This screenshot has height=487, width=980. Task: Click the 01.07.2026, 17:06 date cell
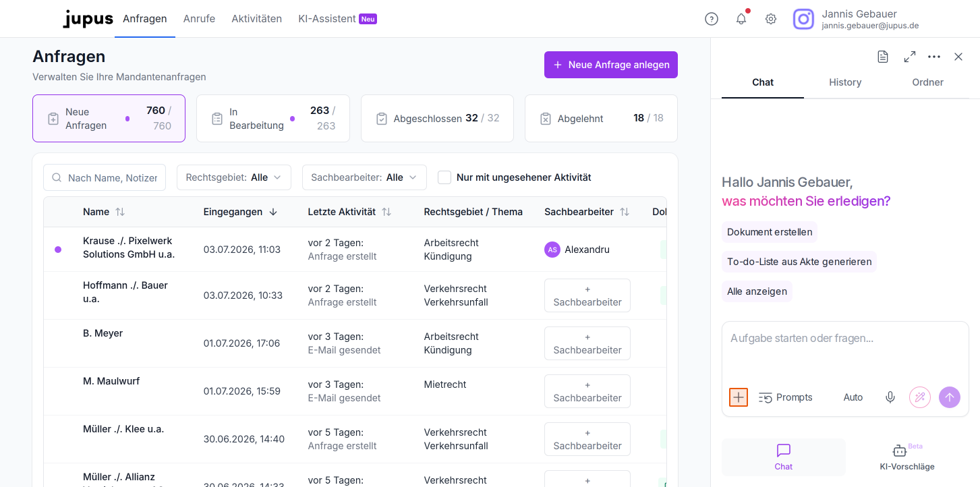coord(241,343)
